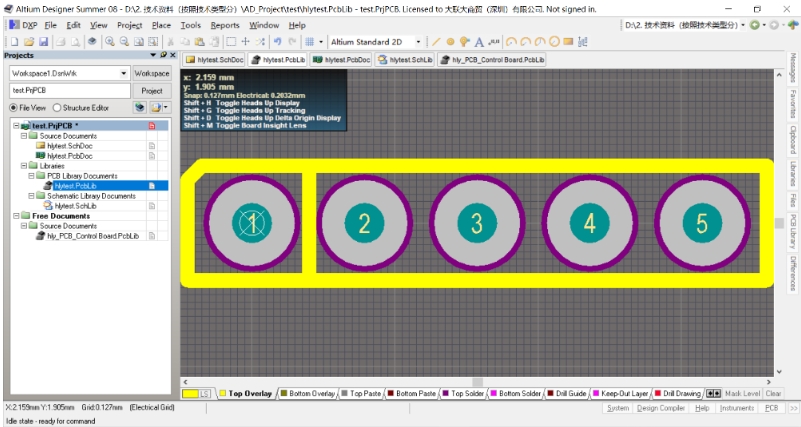Click the Move Selection cross icon

pos(246,42)
